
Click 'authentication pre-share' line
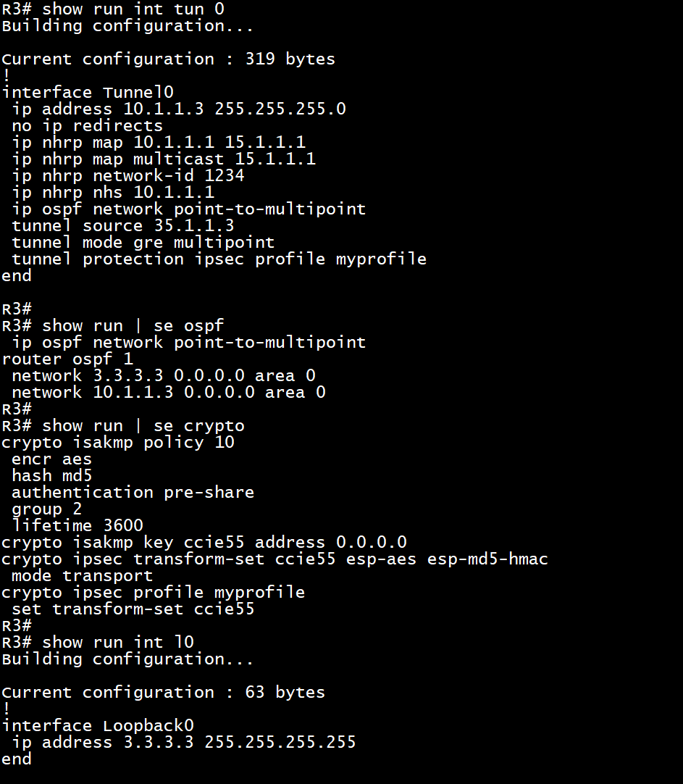point(133,493)
